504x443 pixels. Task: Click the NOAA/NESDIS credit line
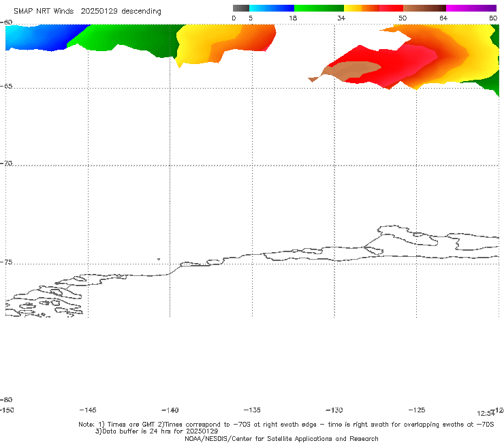click(x=281, y=439)
